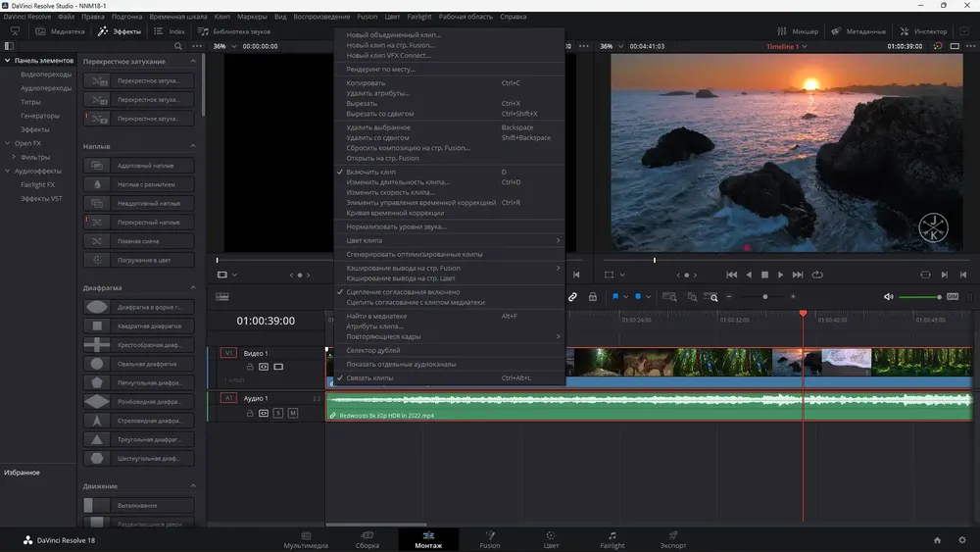Toggle the lock on Видео 1 track
The height and width of the screenshot is (552, 980).
(250, 367)
